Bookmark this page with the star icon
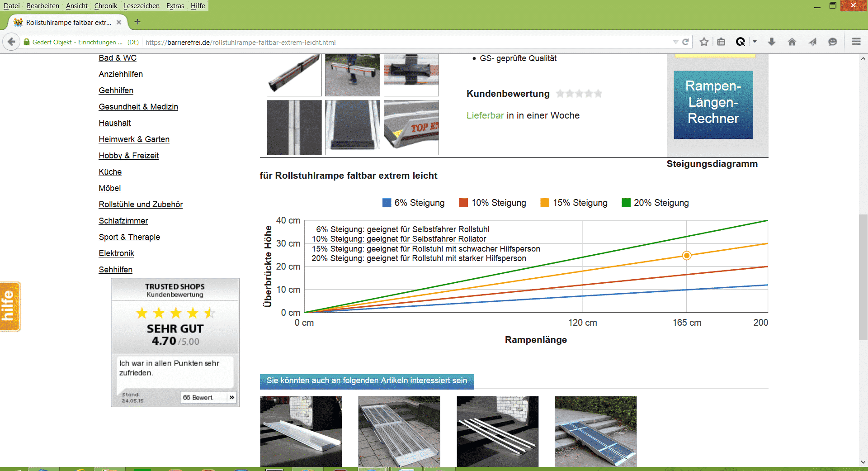Screen dimensions: 868x471 tap(704, 42)
